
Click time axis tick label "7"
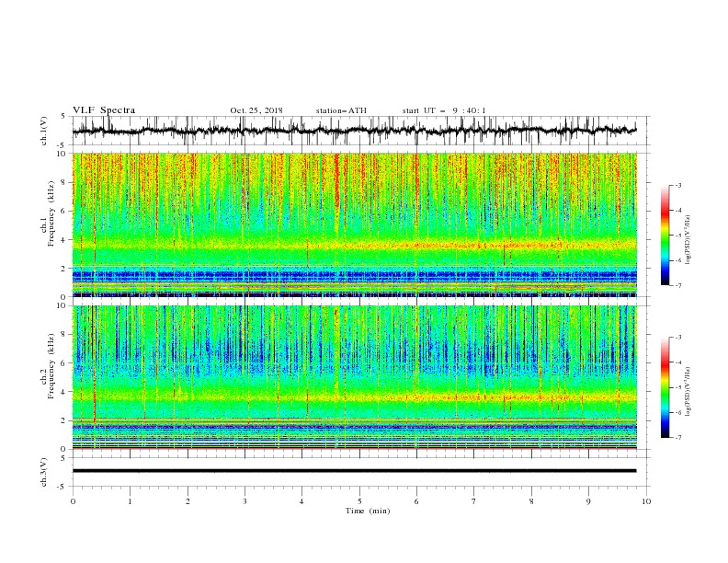(x=474, y=501)
